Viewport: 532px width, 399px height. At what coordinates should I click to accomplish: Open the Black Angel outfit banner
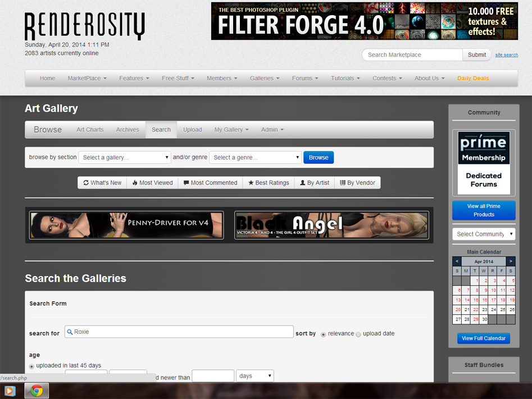pyautogui.click(x=331, y=225)
